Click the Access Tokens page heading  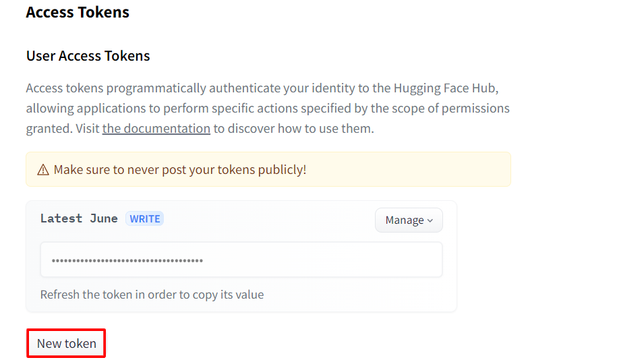[78, 12]
